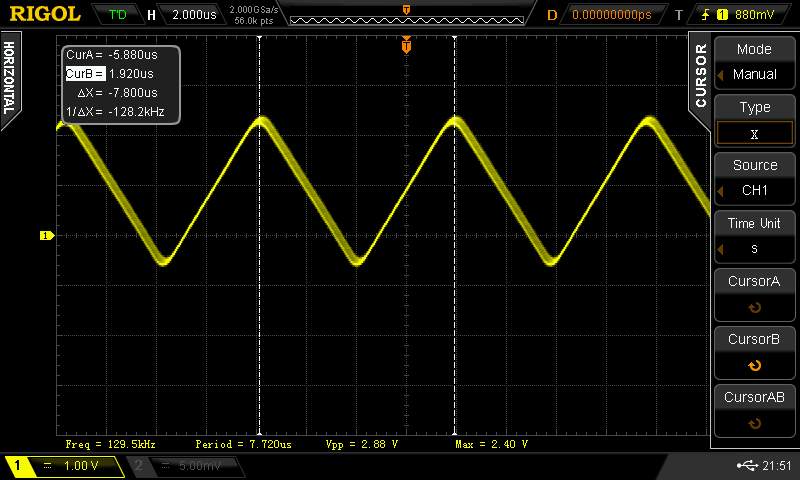Click the CH1 ground level marker
Screen dimensions: 800x480
[x=45, y=236]
